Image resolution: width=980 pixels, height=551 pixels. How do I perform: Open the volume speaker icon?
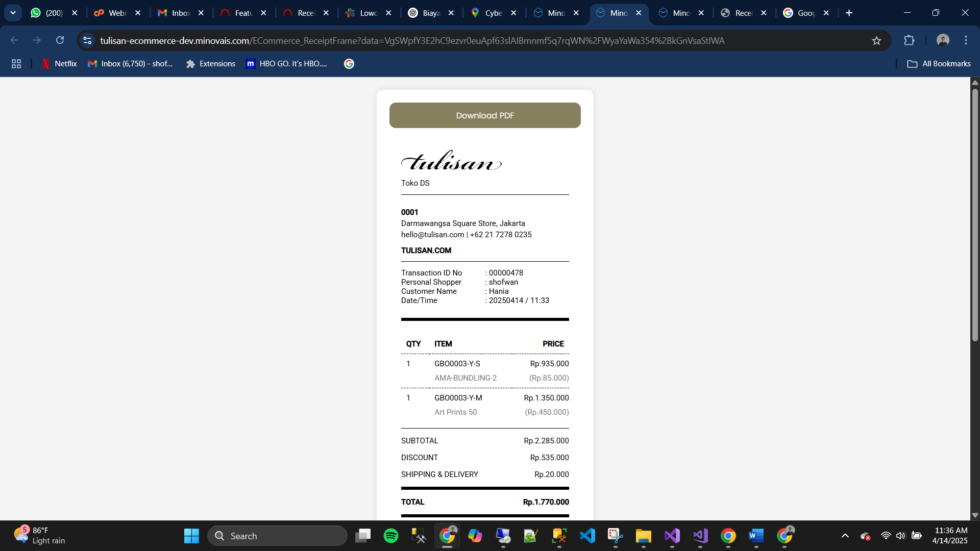pos(900,536)
